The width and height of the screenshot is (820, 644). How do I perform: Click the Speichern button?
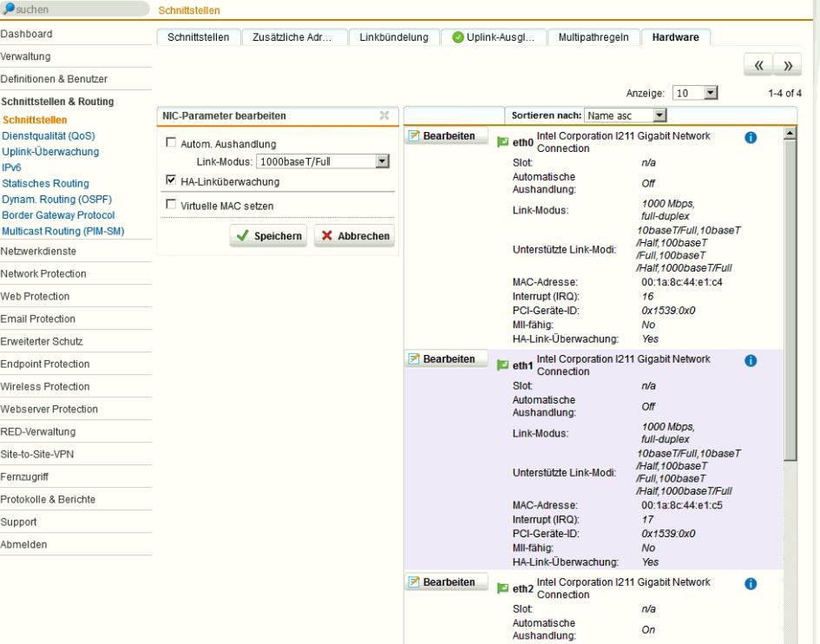(x=268, y=236)
